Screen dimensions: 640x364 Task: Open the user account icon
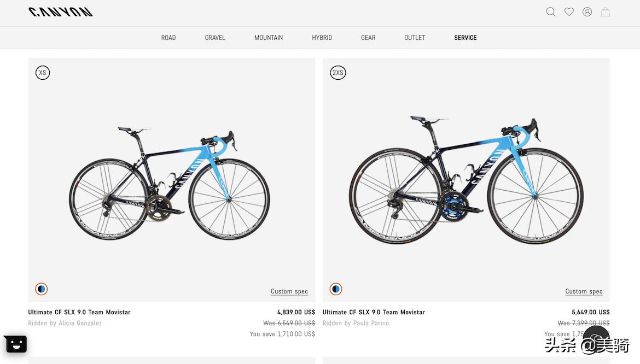click(587, 12)
